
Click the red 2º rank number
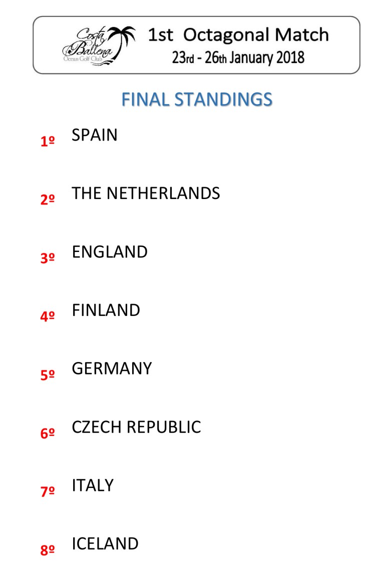48,199
